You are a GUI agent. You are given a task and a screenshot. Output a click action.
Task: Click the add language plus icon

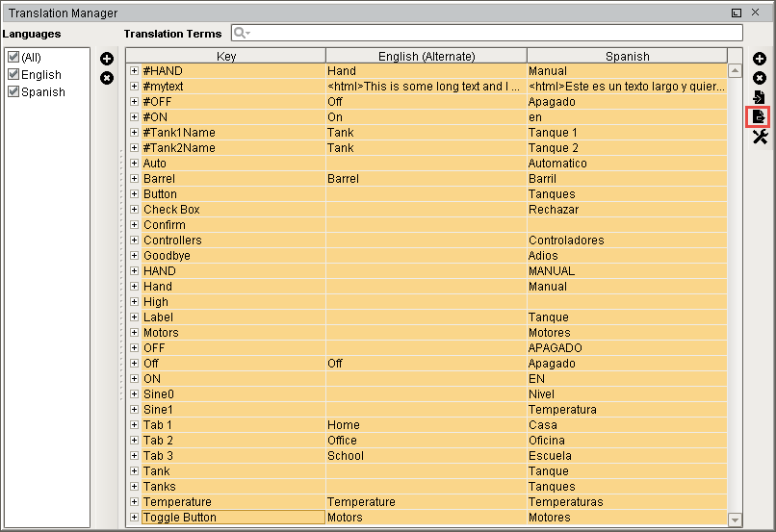click(107, 60)
